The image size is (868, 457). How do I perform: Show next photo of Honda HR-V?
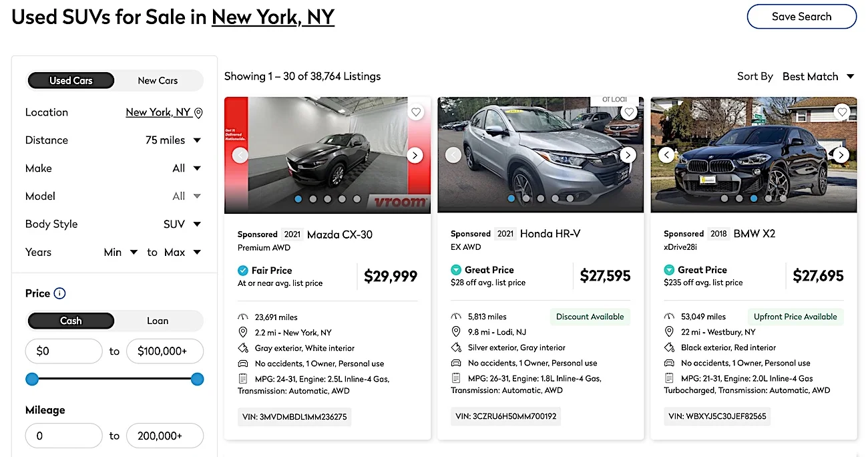(628, 155)
